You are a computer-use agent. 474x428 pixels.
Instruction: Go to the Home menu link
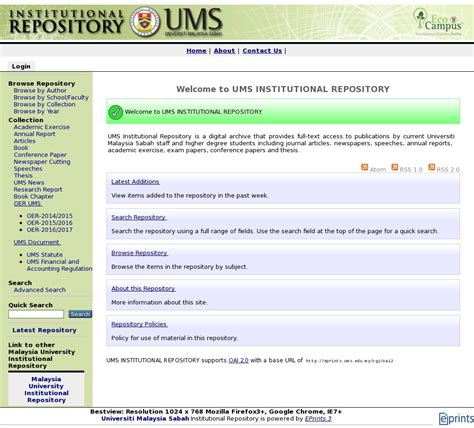[196, 51]
